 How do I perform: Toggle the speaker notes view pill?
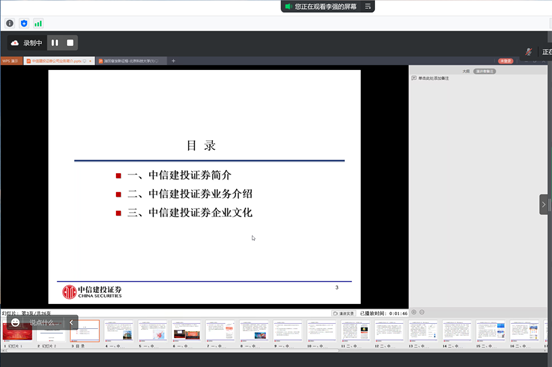[x=484, y=71]
